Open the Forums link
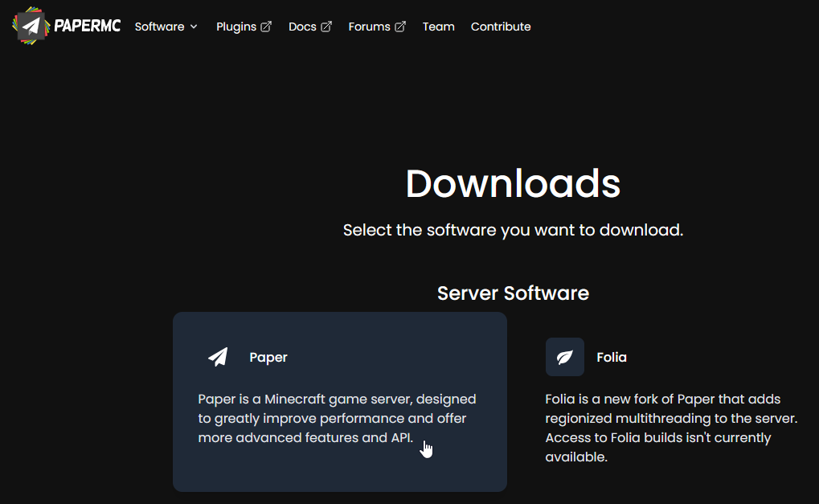 [x=377, y=27]
